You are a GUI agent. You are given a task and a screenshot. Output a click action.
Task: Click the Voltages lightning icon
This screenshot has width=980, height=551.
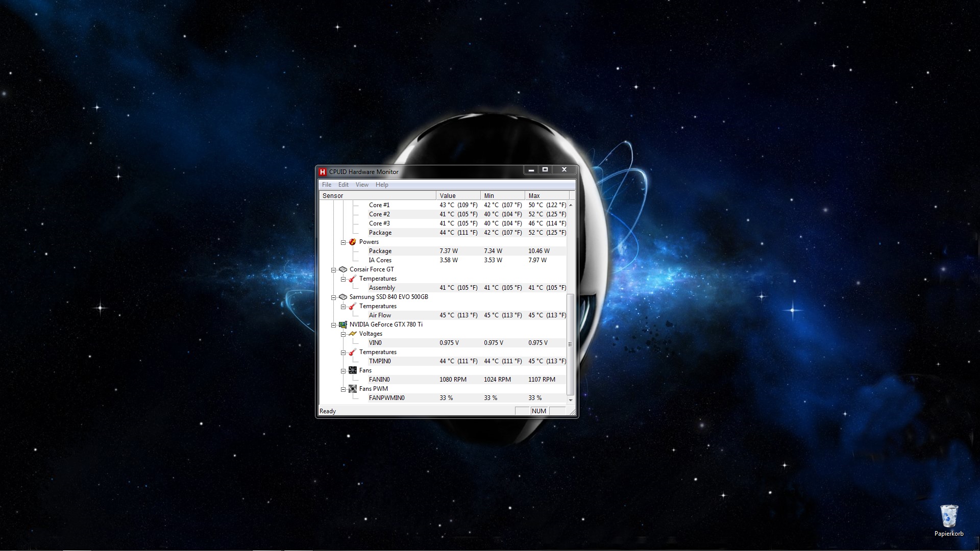coord(352,334)
